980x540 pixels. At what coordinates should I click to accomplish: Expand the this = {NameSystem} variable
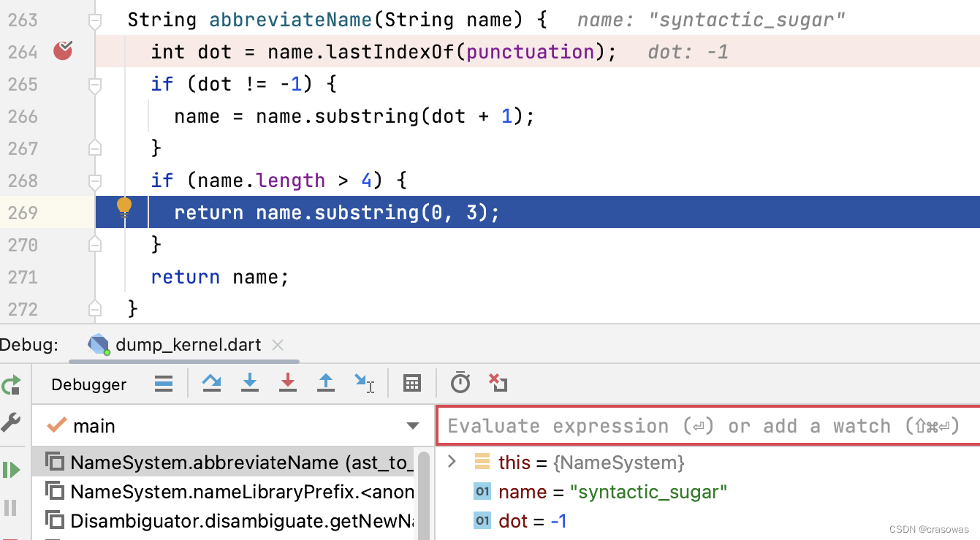point(452,462)
